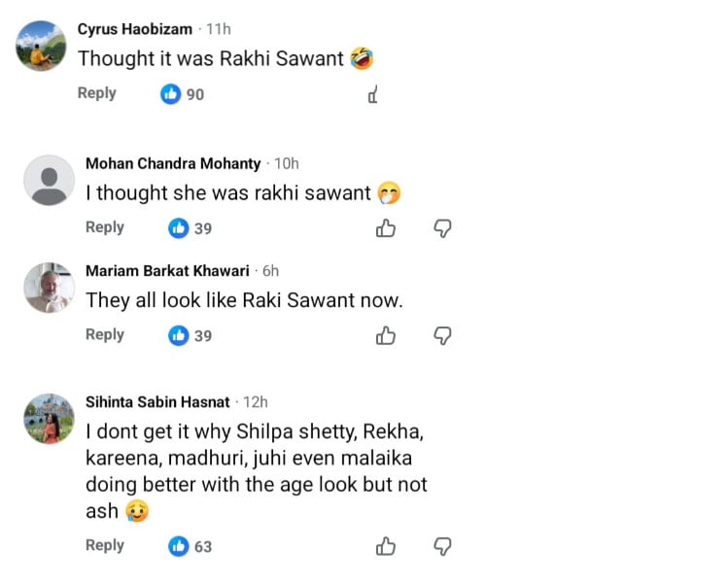The image size is (728, 583).
Task: Like Sihinta Sabin Hasnat's comment with thumbs-up outline
Action: (386, 547)
